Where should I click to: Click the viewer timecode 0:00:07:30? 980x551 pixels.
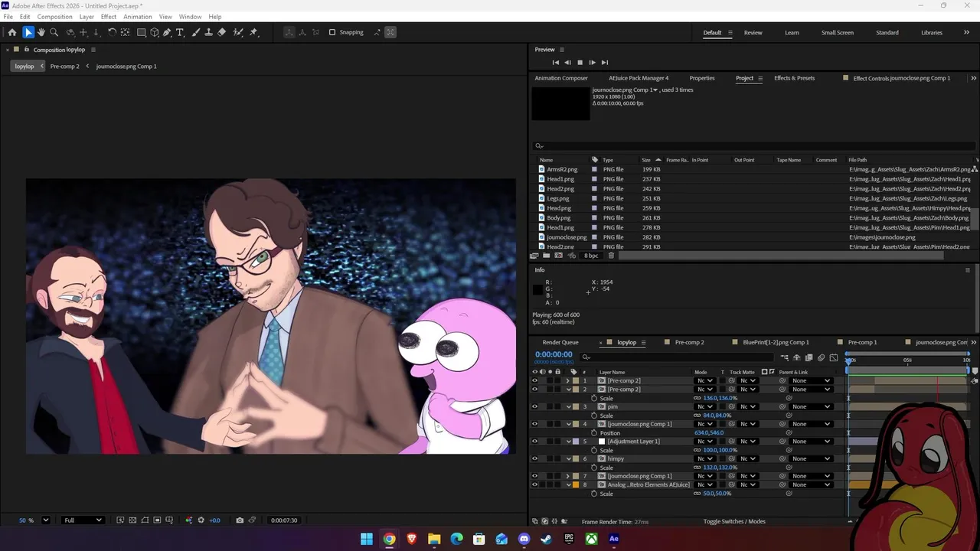(x=284, y=520)
